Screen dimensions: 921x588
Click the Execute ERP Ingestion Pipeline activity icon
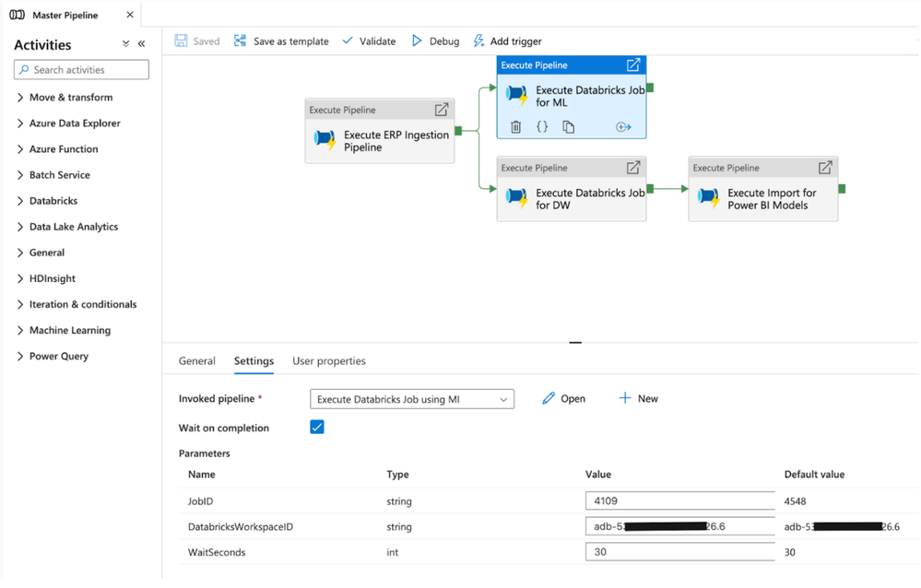325,140
